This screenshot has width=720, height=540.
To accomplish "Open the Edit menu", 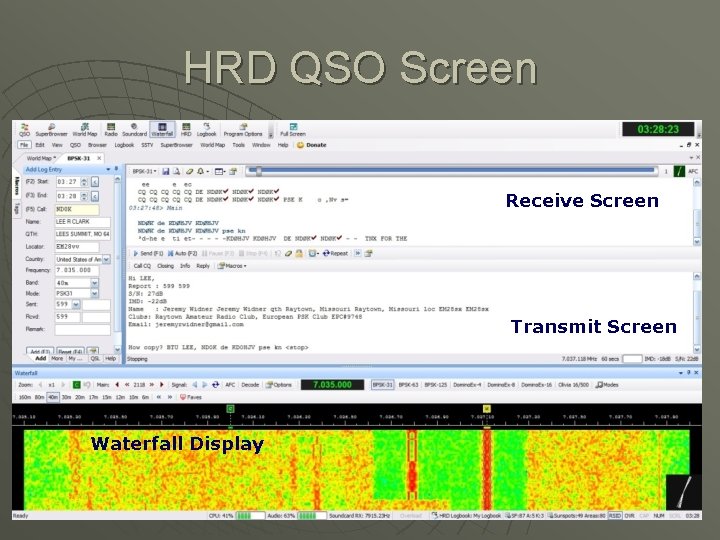I will pos(40,145).
